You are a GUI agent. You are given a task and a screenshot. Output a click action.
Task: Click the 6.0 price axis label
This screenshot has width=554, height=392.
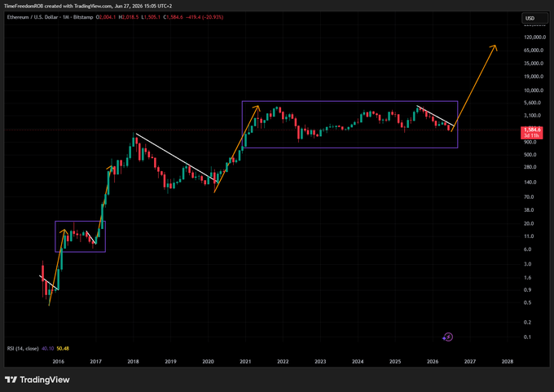[527, 249]
